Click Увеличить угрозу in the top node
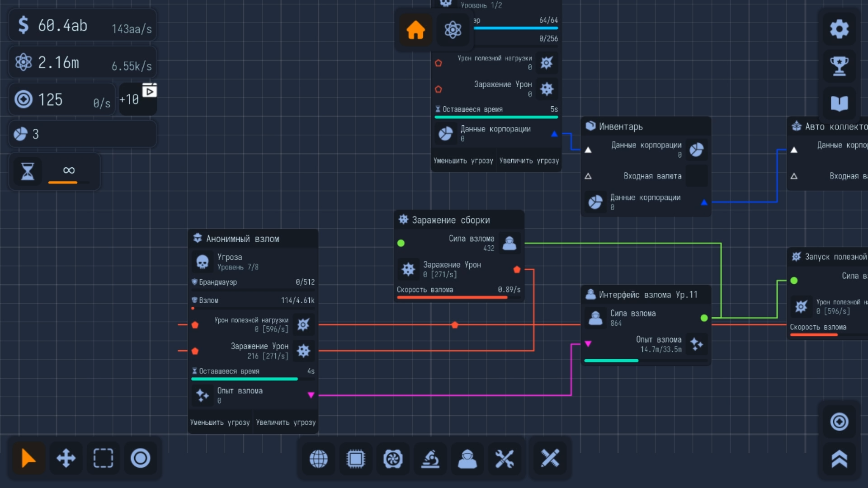The image size is (868, 488). [529, 160]
